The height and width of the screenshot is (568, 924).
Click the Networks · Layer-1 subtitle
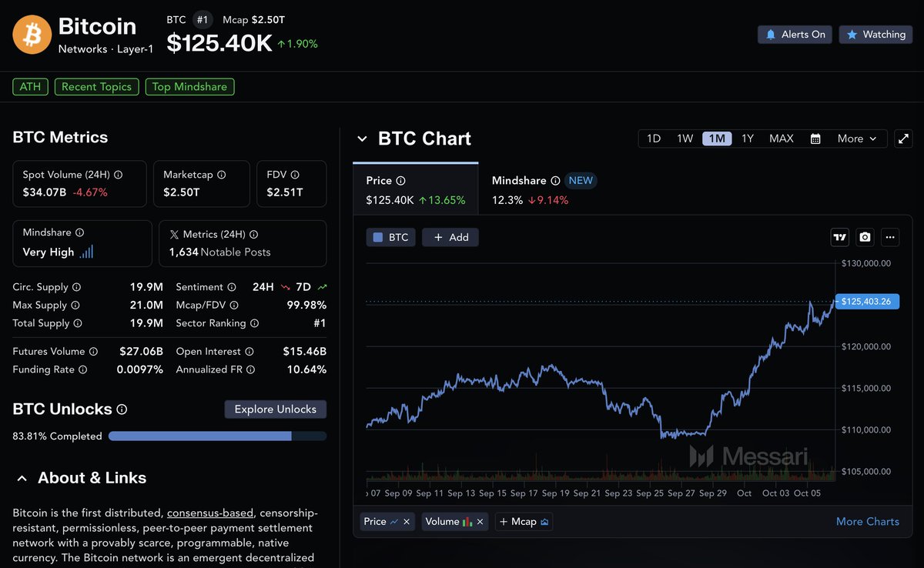(x=106, y=49)
